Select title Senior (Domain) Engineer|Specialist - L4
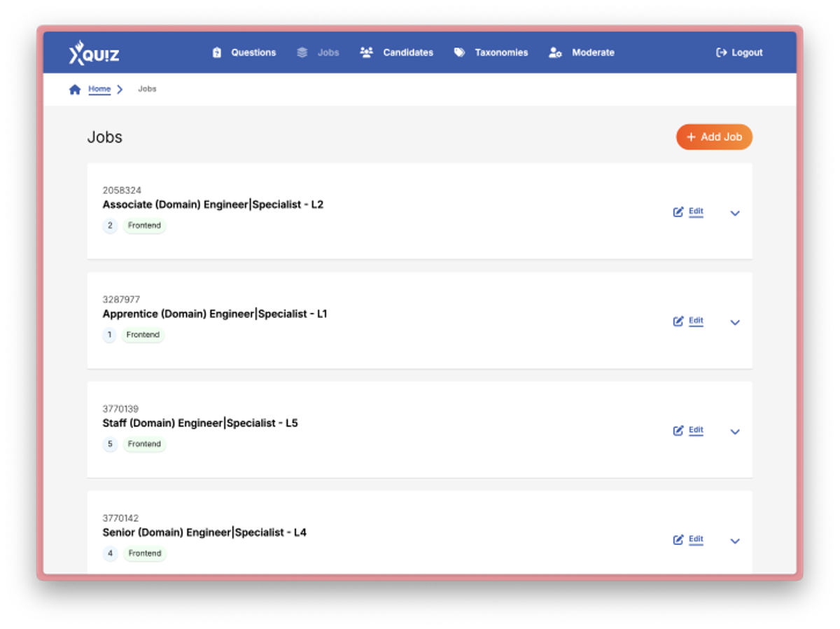 click(x=204, y=532)
